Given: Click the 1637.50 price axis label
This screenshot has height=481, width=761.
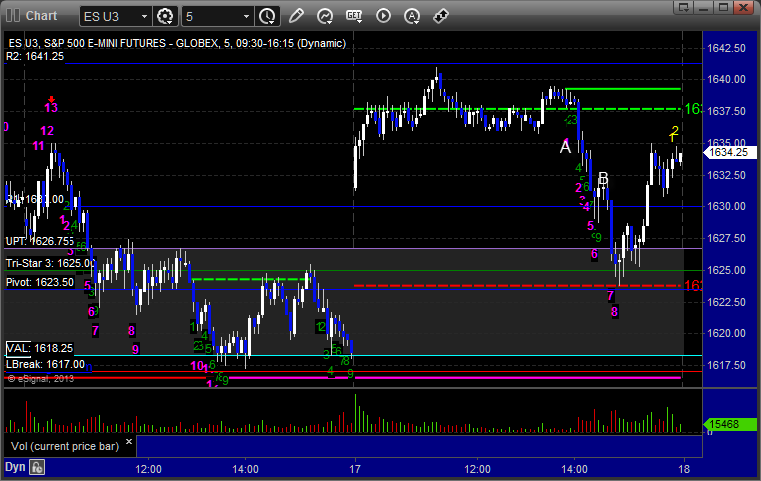Looking at the screenshot, I should (727, 111).
